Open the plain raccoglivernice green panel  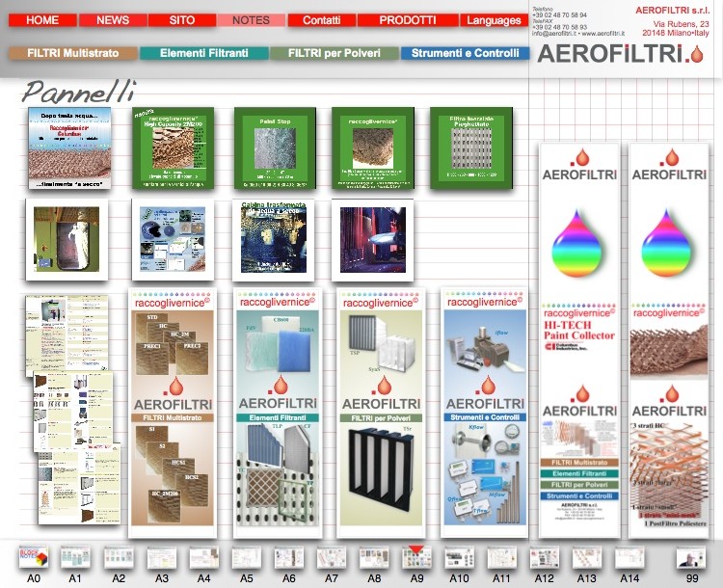pyautogui.click(x=372, y=148)
